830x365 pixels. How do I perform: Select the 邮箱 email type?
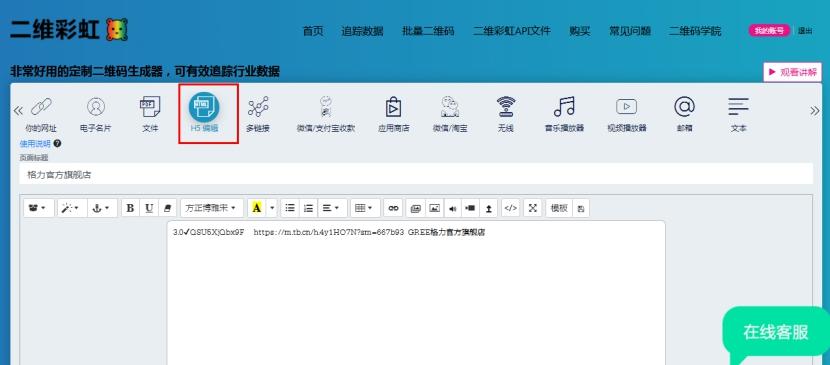(684, 113)
